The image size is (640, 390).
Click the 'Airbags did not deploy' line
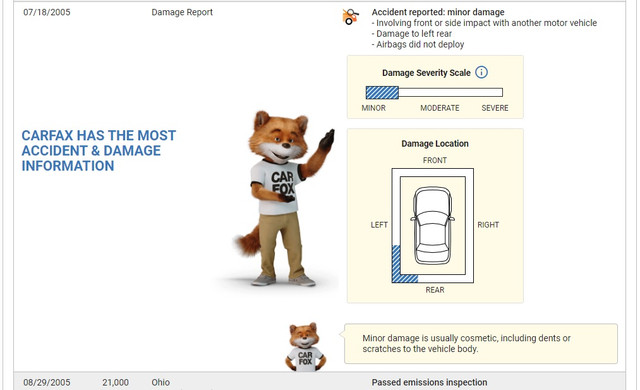pyautogui.click(x=418, y=44)
